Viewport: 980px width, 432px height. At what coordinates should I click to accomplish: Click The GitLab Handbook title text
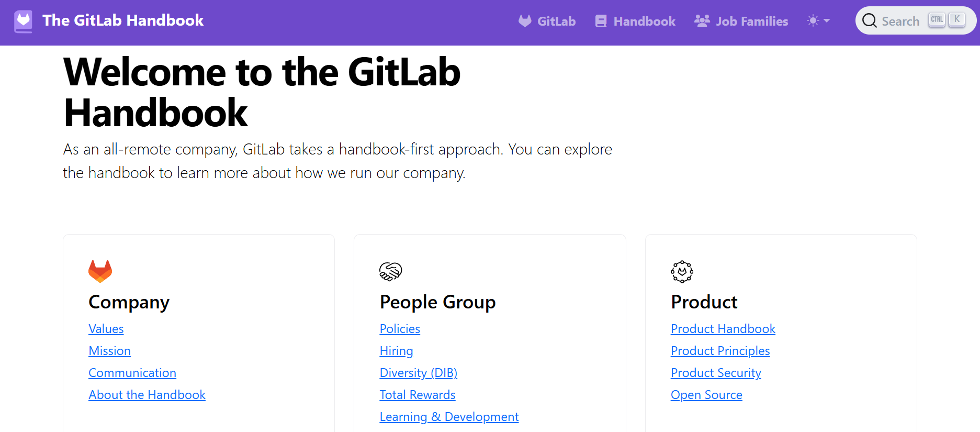(x=123, y=20)
